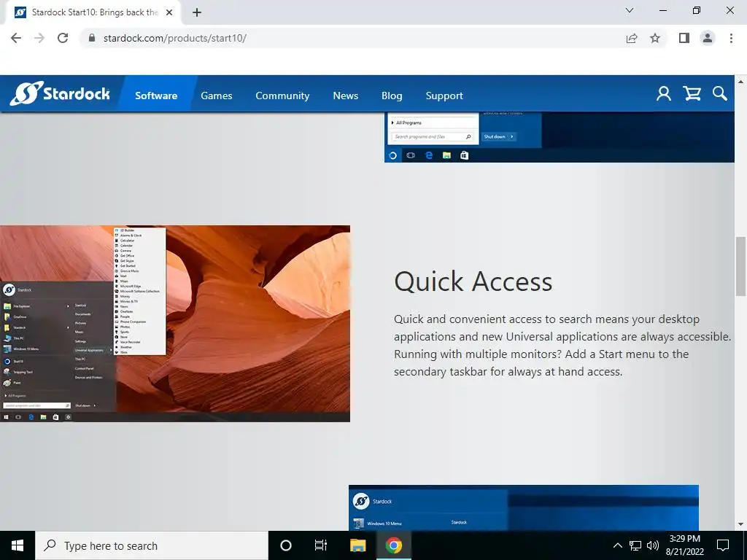Click the bottom blue Stardock menu screenshot
Viewport: 747px width, 560px height.
pos(524,507)
